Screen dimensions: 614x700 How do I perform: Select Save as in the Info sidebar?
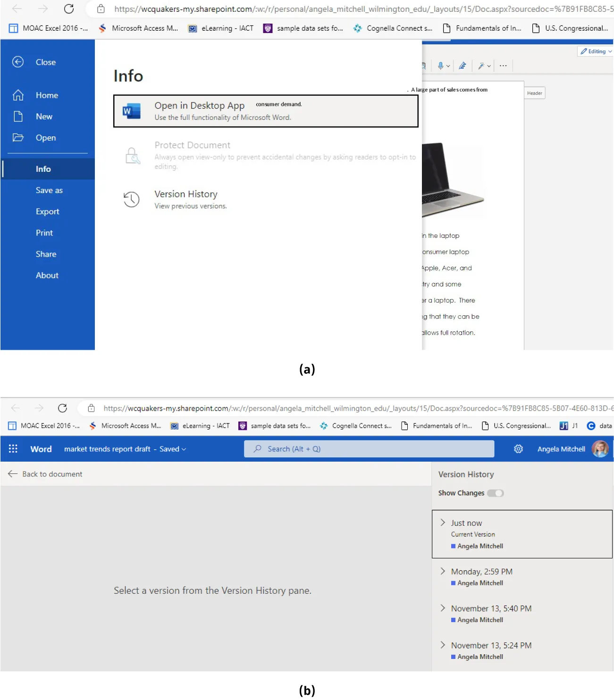click(49, 190)
